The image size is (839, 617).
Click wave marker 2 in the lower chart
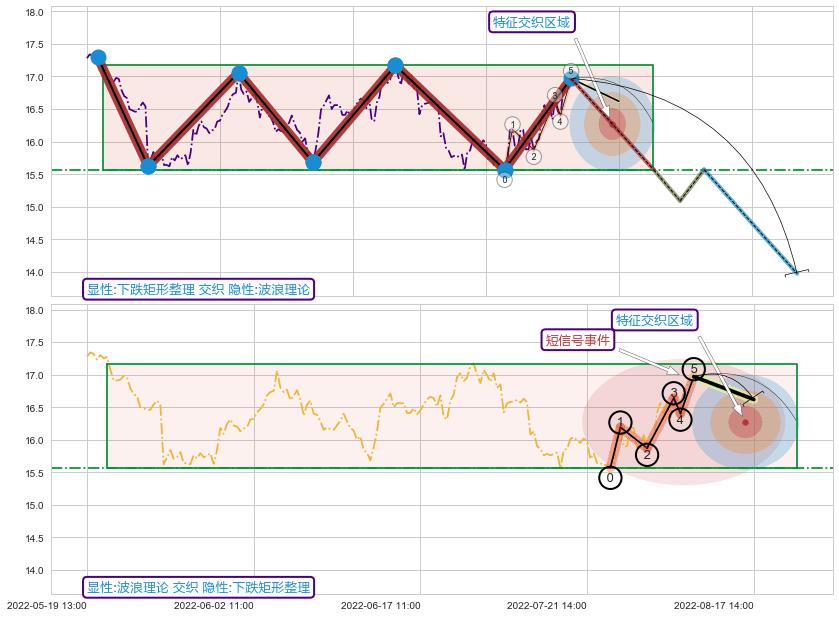[647, 455]
